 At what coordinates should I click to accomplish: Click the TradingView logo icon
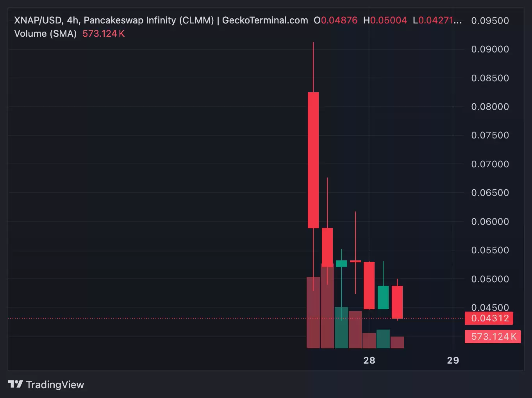pos(15,384)
